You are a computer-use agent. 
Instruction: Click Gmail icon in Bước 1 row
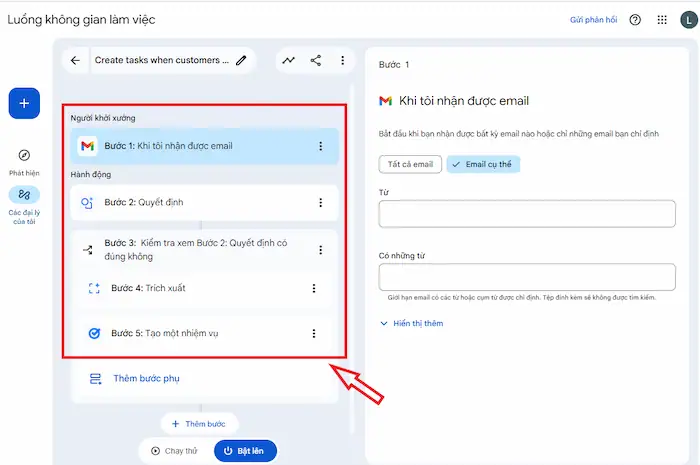click(x=88, y=146)
